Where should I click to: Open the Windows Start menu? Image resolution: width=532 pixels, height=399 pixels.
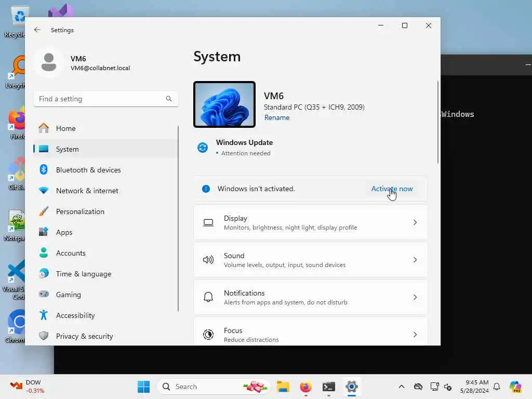(143, 387)
